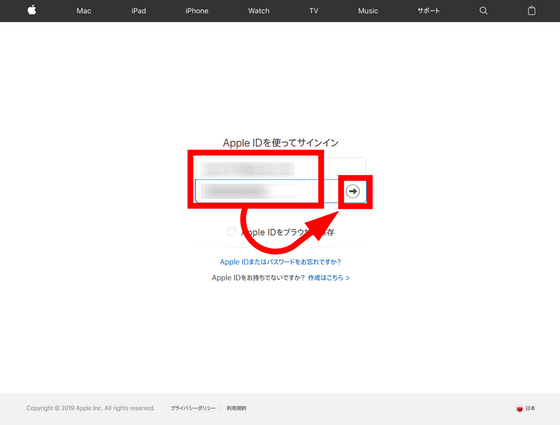Select the Japan flag region icon
The width and height of the screenshot is (560, 425).
[520, 409]
